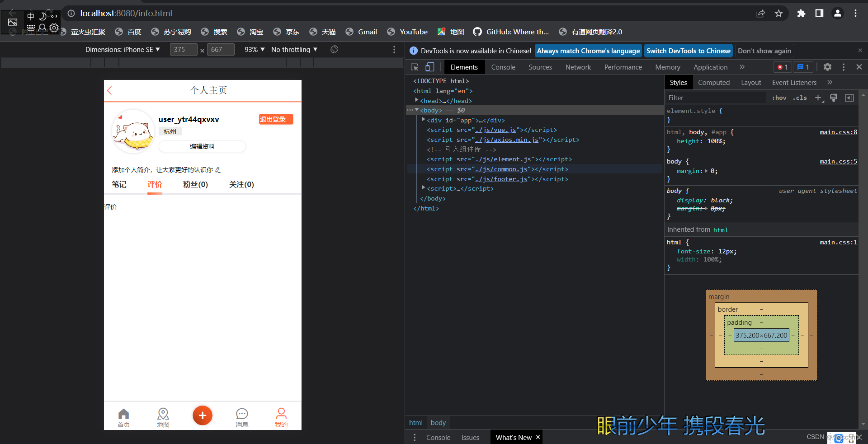Click Switch DevTools to Chinese button
The image size is (868, 444).
[688, 51]
